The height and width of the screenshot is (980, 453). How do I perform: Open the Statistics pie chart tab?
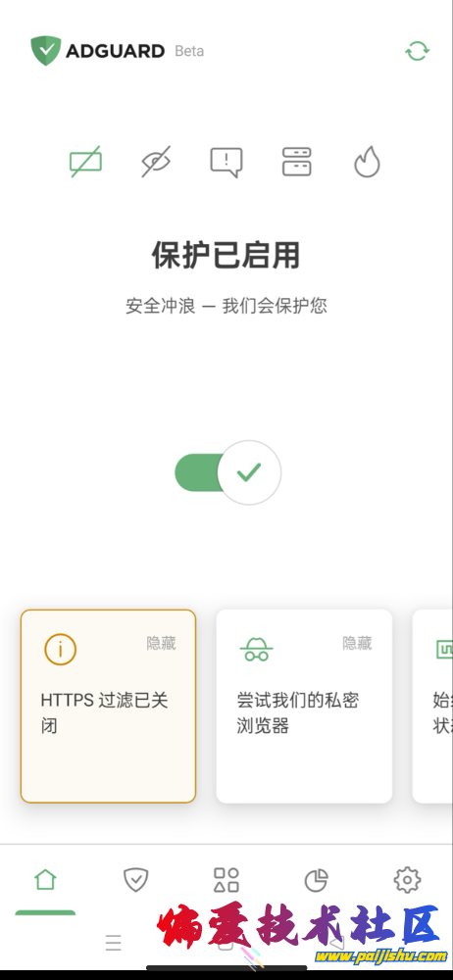pos(317,880)
